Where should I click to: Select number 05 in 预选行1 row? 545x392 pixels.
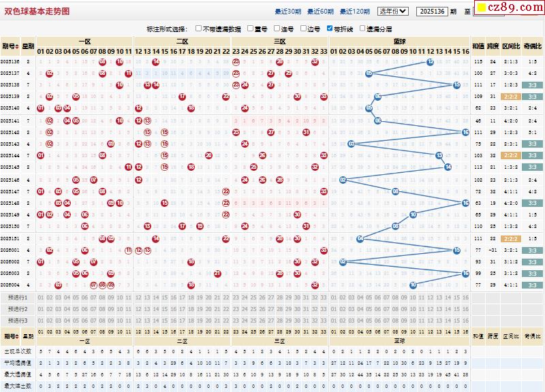[x=76, y=297]
